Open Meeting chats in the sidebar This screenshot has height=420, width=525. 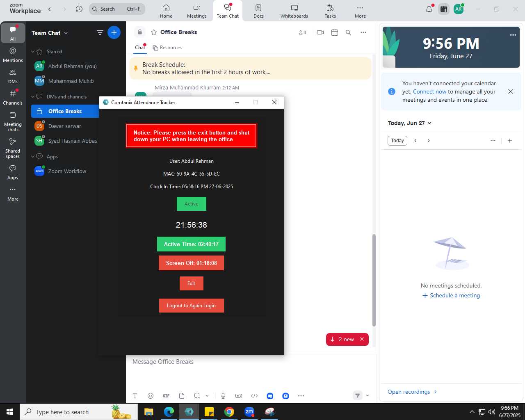pos(13,121)
